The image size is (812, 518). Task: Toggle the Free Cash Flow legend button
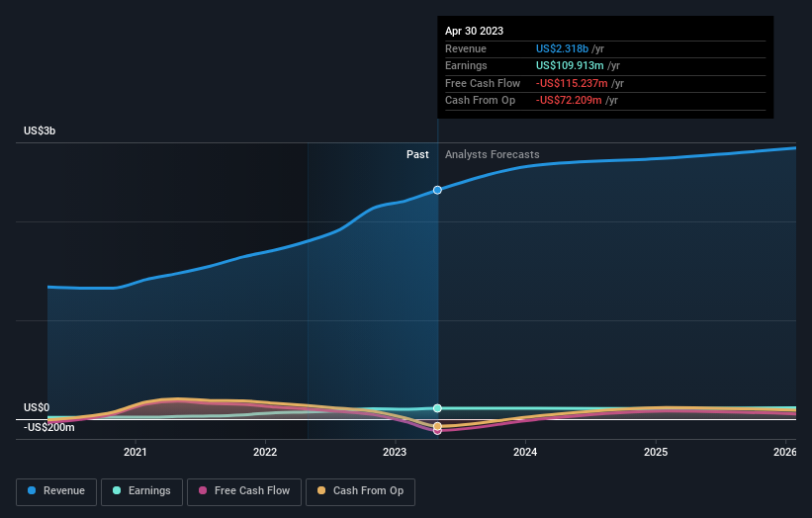(244, 491)
